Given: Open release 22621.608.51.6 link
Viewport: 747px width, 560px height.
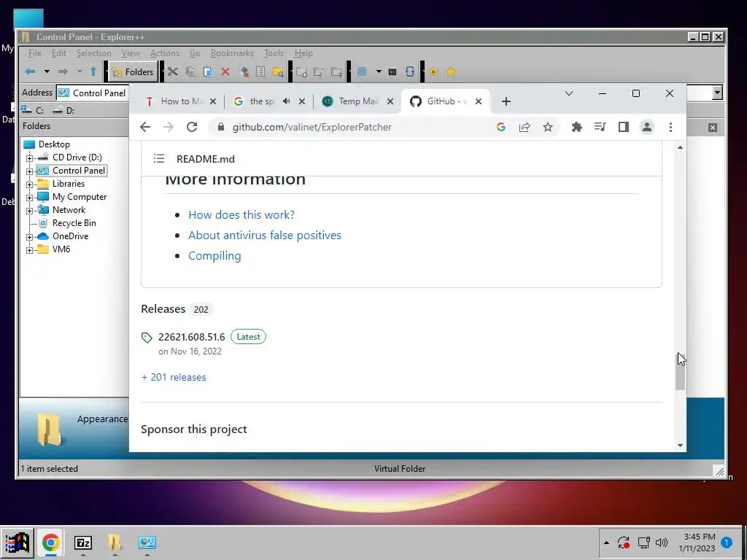Looking at the screenshot, I should 192,337.
